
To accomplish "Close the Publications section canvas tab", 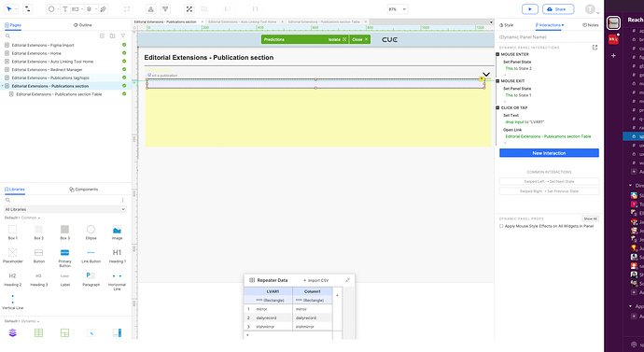I will pyautogui.click(x=203, y=21).
